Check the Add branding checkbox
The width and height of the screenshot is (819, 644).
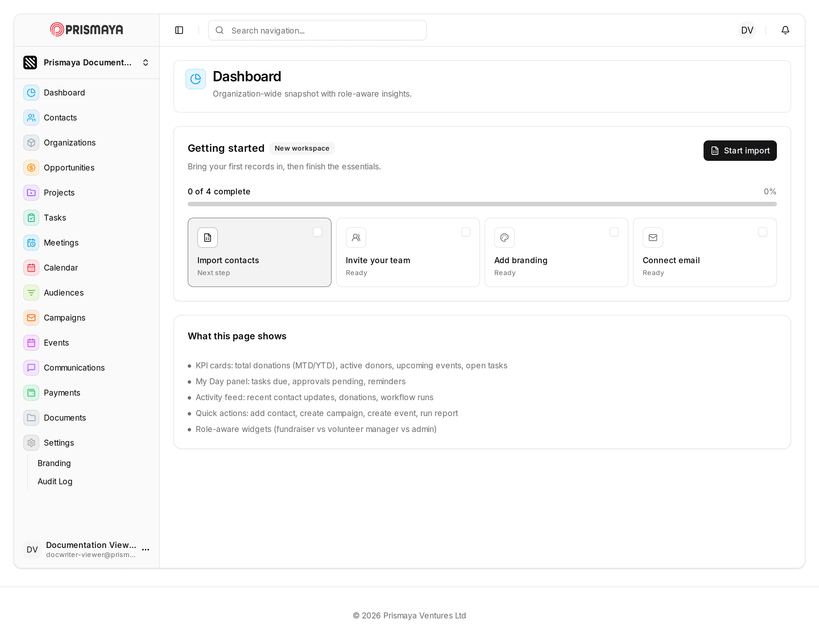614,232
